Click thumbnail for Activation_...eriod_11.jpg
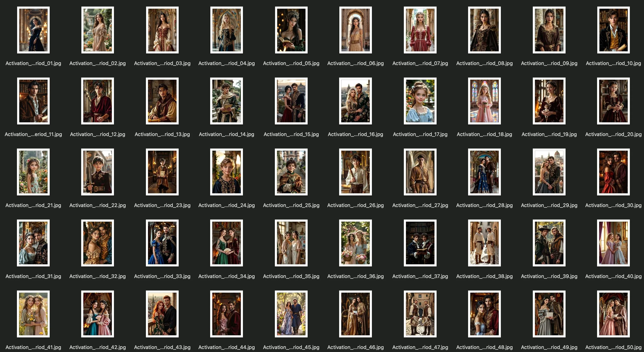This screenshot has height=352, width=644. [33, 101]
